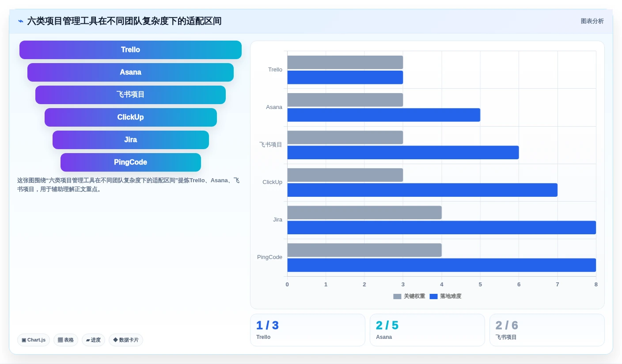Click the Chart.js tag chip
Viewport: 622px width, 364px height.
point(34,340)
